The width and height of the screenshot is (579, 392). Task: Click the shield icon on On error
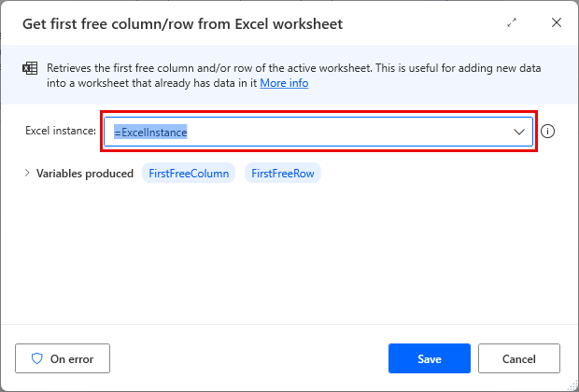(x=38, y=357)
